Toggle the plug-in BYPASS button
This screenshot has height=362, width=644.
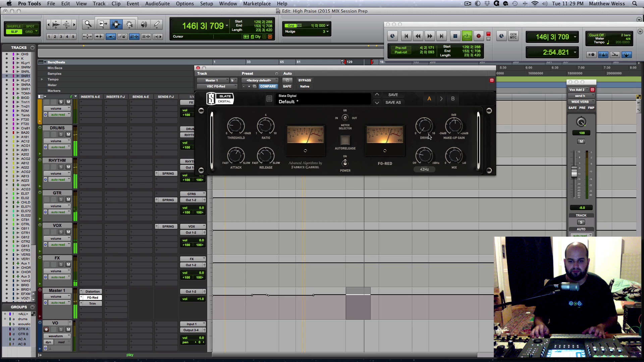coord(305,80)
